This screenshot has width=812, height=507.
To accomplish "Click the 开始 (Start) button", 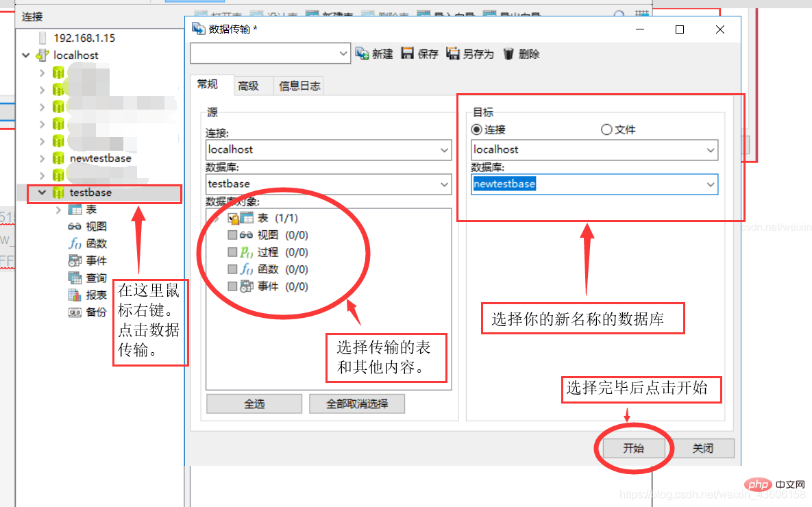I will (x=633, y=449).
